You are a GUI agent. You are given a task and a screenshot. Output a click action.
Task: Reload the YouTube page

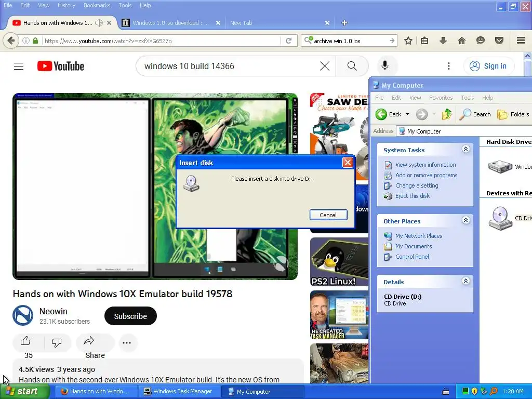pos(289,41)
